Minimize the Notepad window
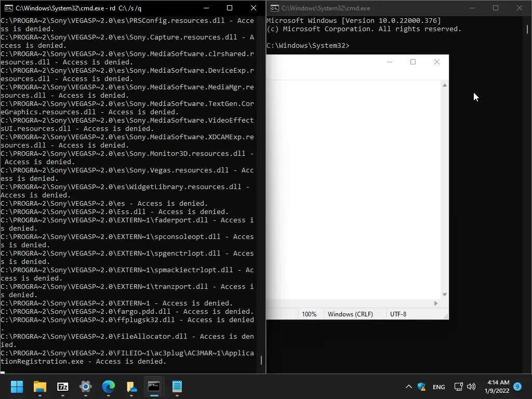532x399 pixels. [390, 62]
